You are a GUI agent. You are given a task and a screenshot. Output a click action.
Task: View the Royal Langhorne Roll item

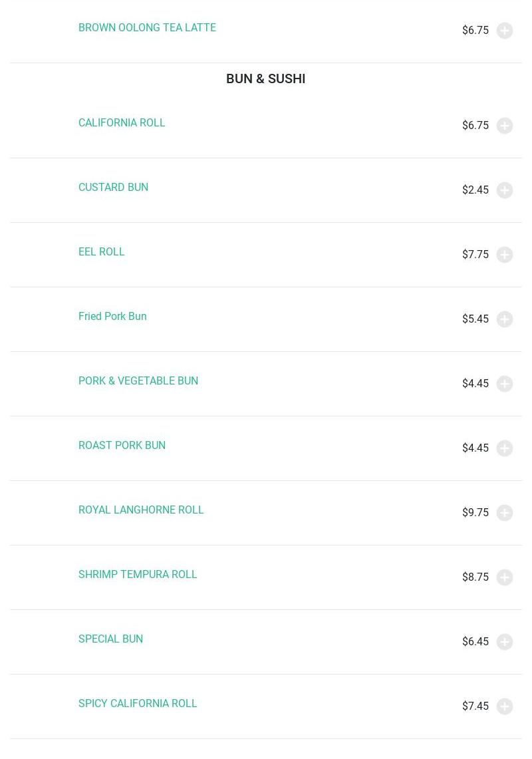pos(141,510)
